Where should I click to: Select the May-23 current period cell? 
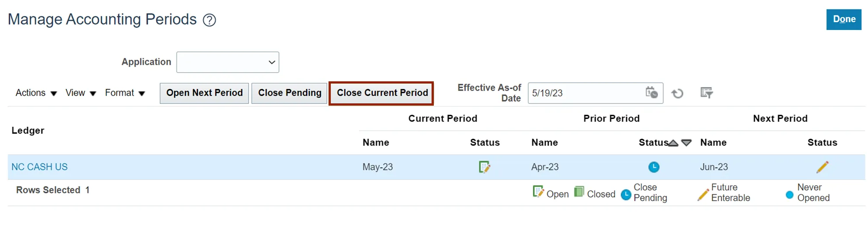point(378,167)
